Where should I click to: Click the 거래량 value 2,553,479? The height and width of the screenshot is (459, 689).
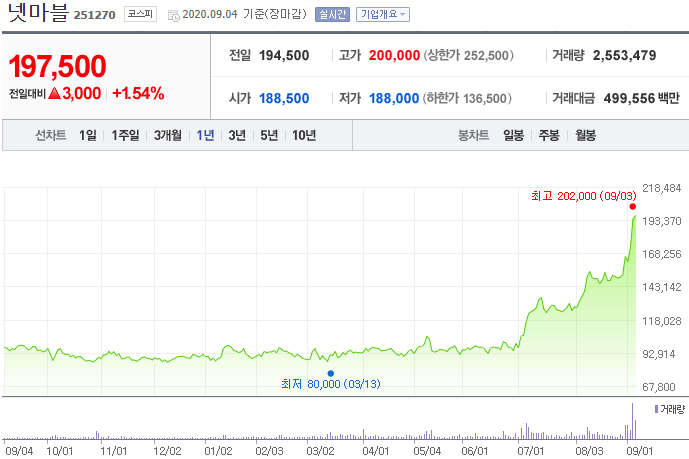624,55
